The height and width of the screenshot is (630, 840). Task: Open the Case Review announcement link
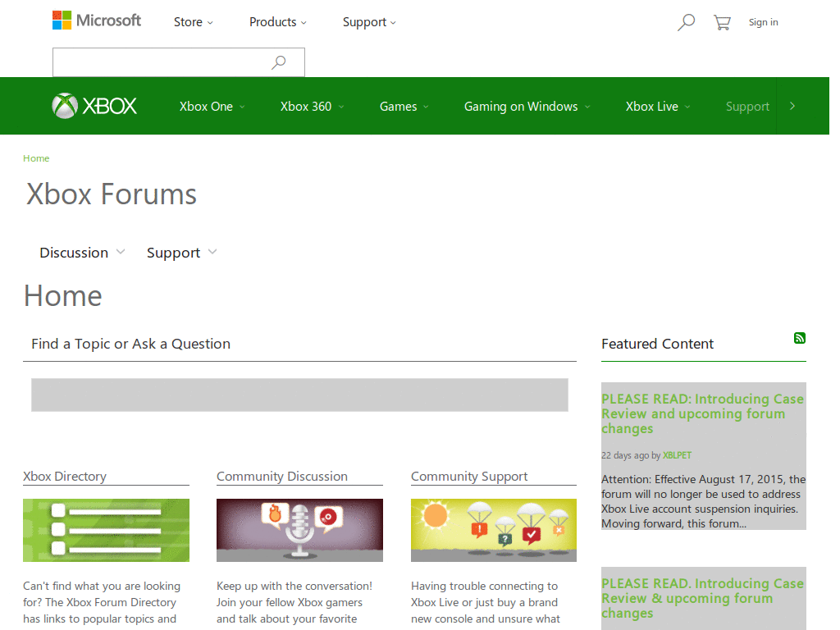click(701, 413)
